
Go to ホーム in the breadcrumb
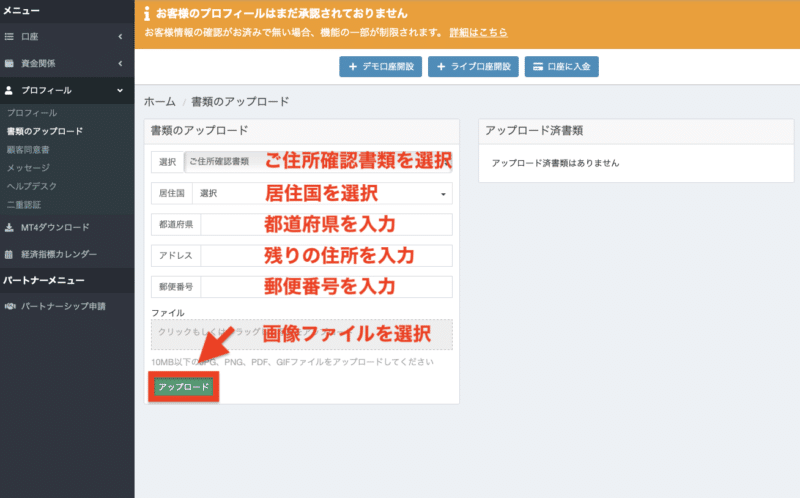click(160, 102)
